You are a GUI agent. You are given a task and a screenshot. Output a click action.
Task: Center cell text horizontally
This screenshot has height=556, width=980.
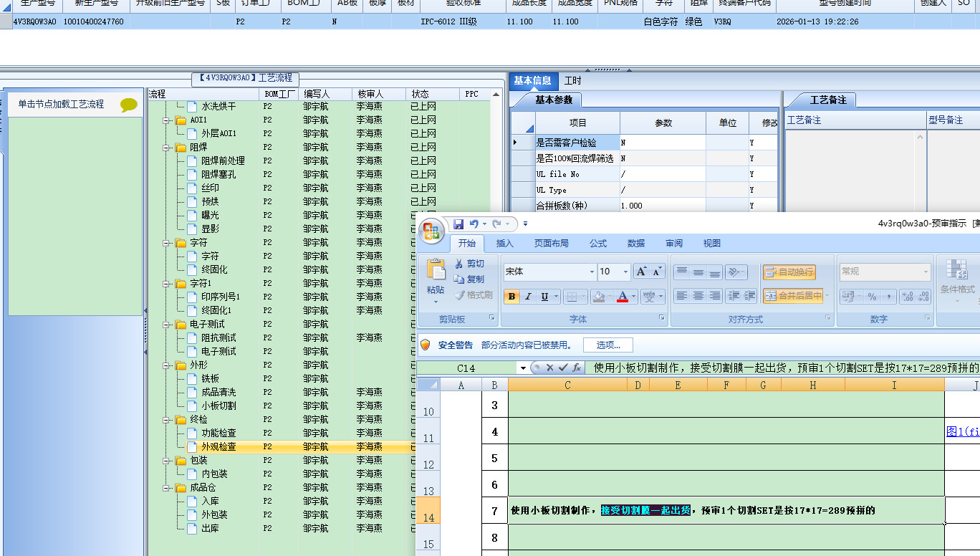tap(698, 296)
